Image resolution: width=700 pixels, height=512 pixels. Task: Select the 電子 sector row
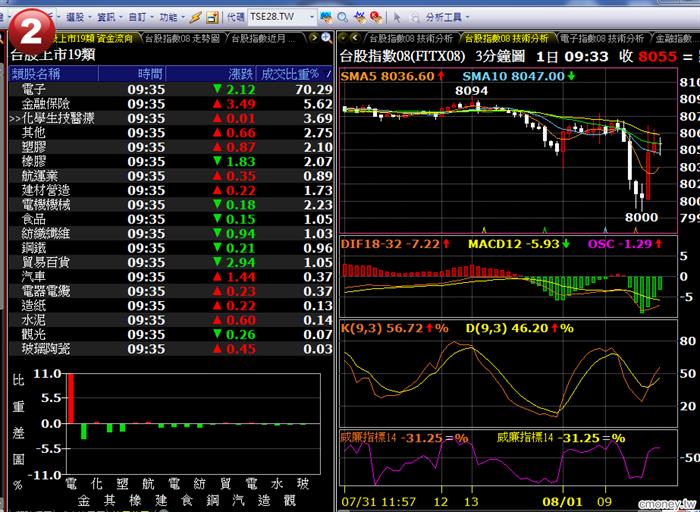(x=171, y=89)
